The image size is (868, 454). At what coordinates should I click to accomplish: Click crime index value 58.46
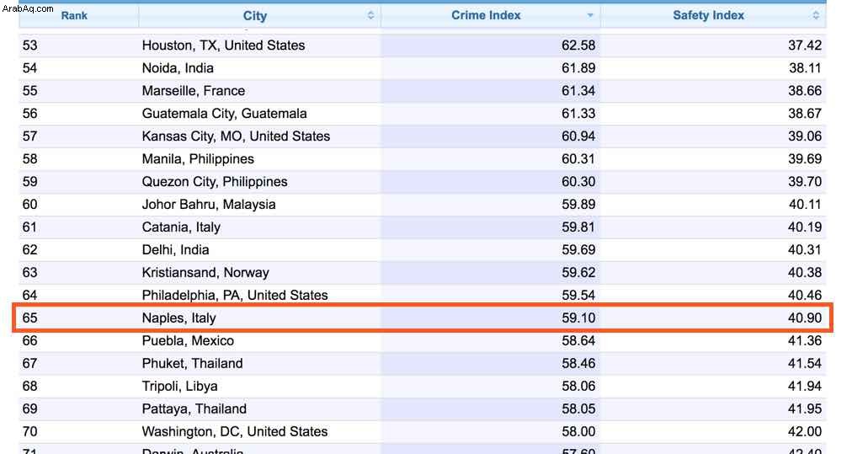point(578,363)
